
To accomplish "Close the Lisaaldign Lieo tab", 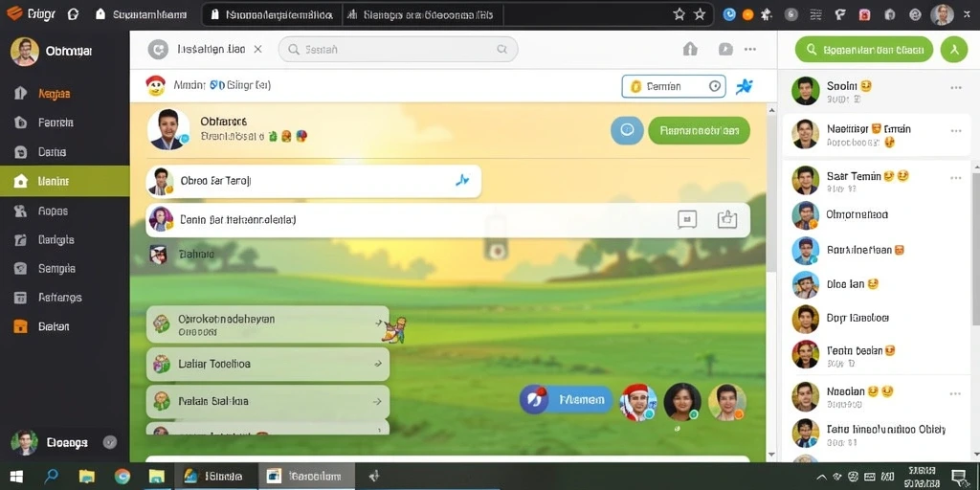I will (x=257, y=49).
